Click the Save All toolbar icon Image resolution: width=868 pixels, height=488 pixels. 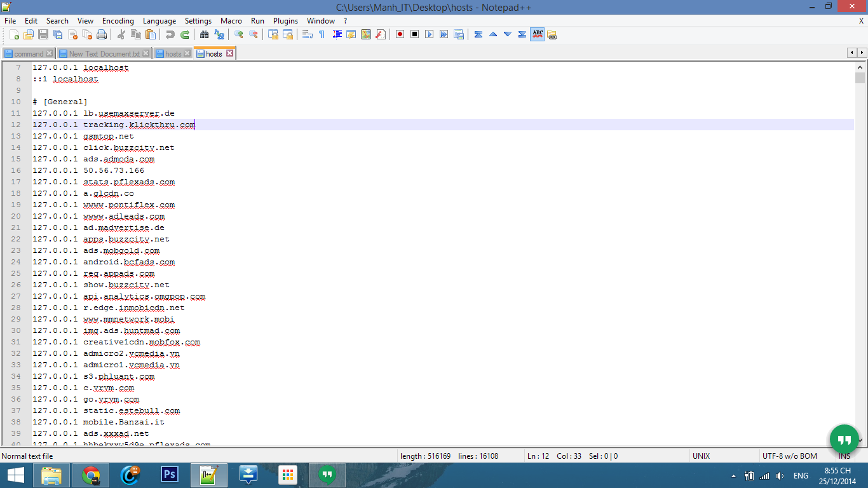58,34
